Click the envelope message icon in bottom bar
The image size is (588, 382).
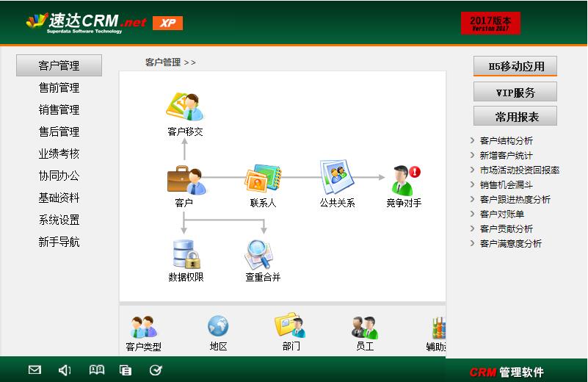[35, 370]
